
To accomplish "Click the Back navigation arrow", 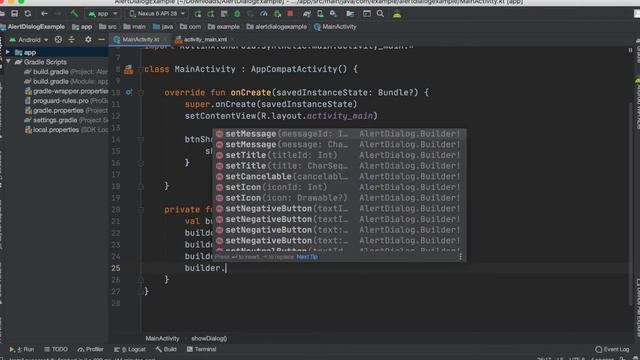I will coord(44,13).
